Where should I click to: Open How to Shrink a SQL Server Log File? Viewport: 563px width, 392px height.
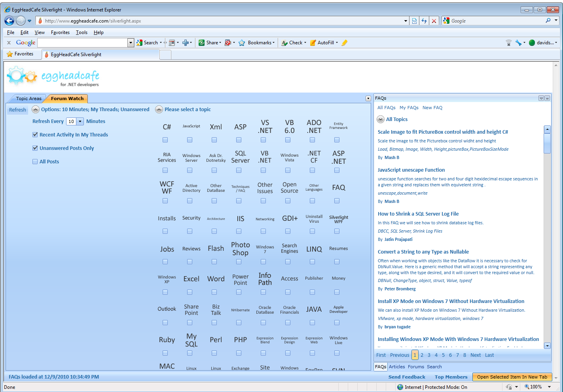coord(418,214)
